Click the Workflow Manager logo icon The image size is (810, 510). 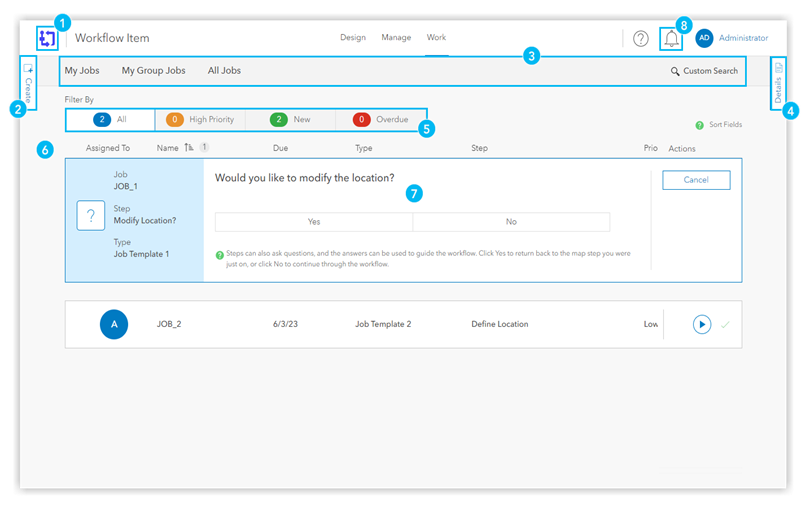click(x=47, y=39)
